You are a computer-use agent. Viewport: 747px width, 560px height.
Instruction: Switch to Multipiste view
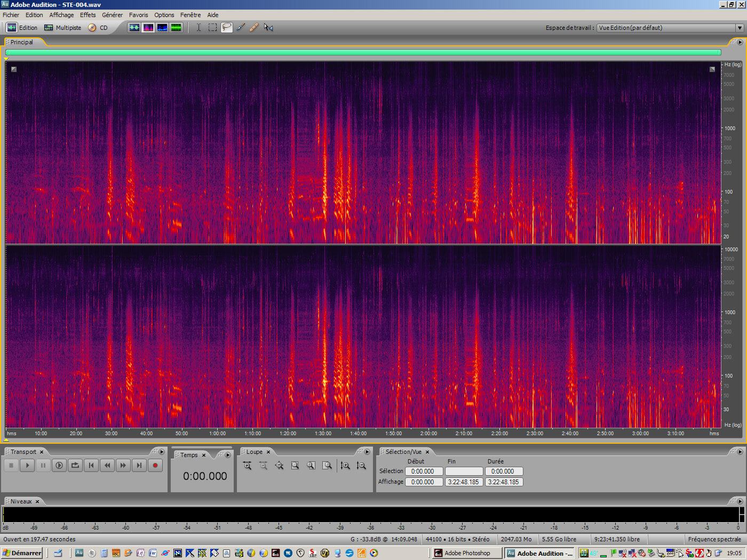[x=62, y=27]
